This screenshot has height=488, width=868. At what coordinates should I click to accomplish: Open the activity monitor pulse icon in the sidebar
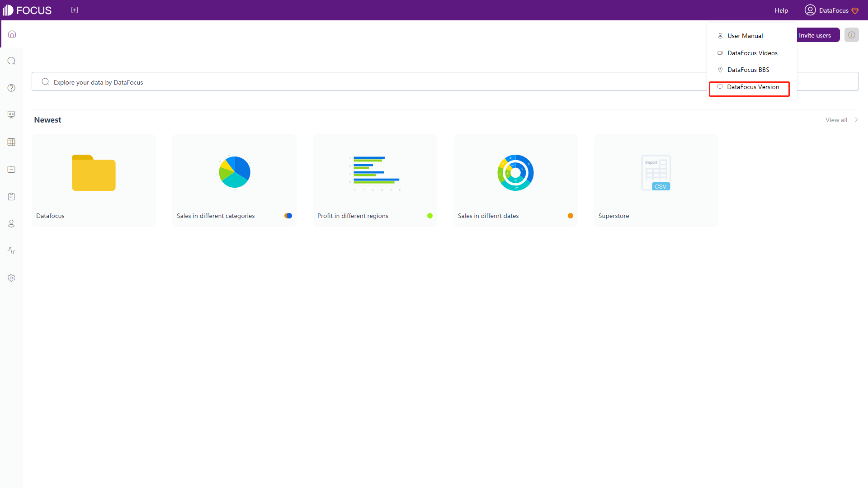tap(12, 251)
